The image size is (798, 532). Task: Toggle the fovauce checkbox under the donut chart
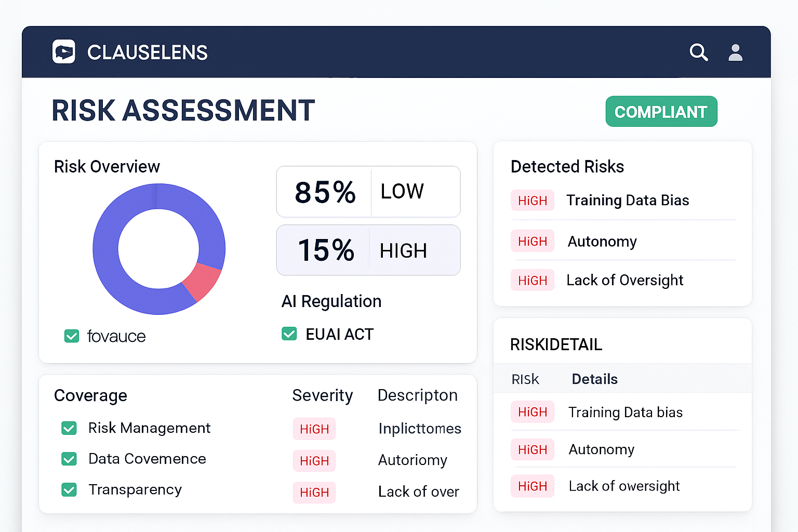(x=72, y=336)
